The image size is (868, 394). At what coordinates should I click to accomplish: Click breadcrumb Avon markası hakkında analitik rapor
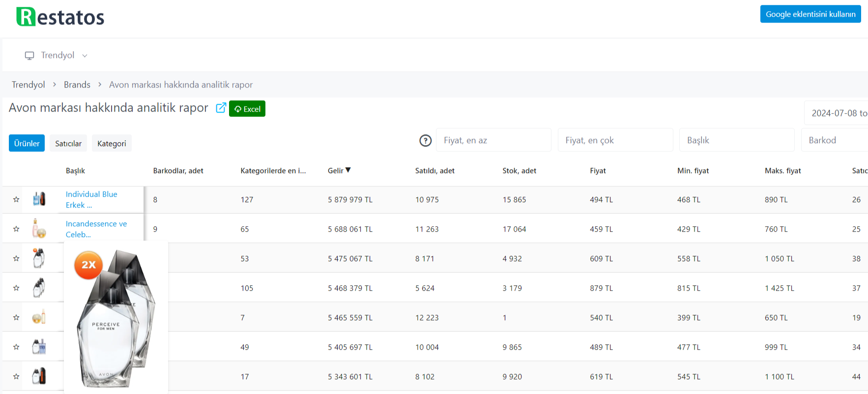(181, 85)
